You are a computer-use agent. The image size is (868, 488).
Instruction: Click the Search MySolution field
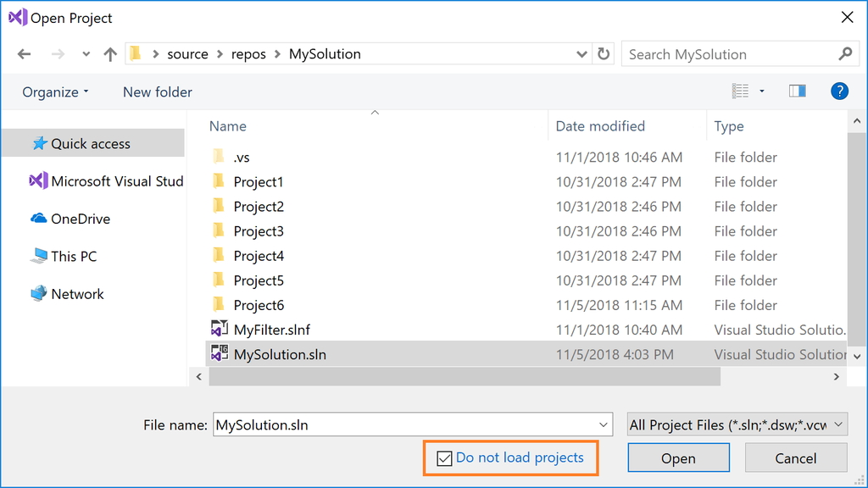729,54
